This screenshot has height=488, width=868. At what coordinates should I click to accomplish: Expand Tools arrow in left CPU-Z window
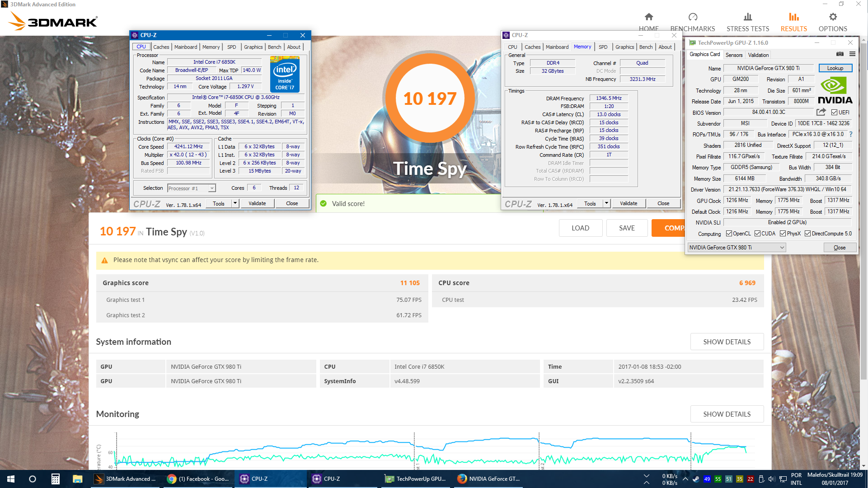tap(235, 203)
